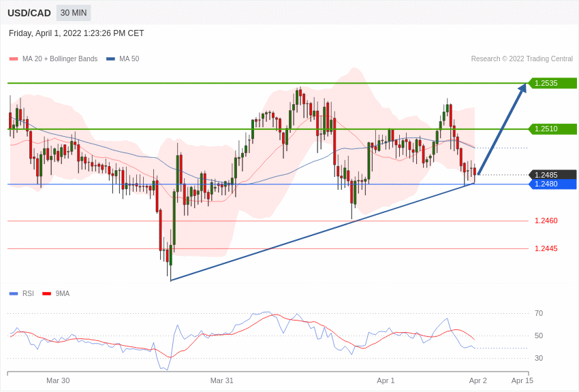Screen dimensions: 579x392
Task: Click the Apr 15 date axis label
Action: (522, 380)
